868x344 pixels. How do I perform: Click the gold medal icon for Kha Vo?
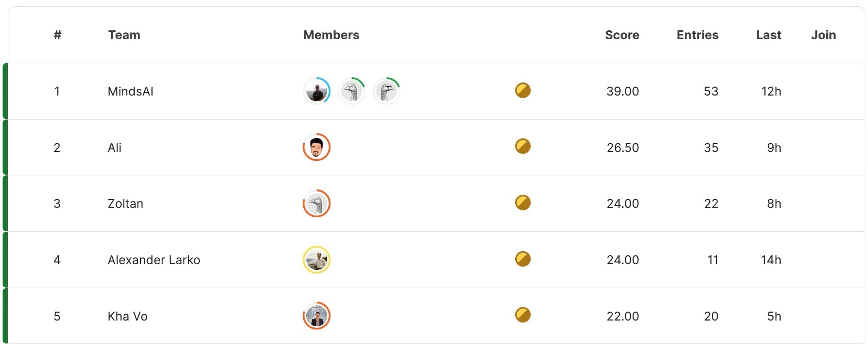coord(522,315)
